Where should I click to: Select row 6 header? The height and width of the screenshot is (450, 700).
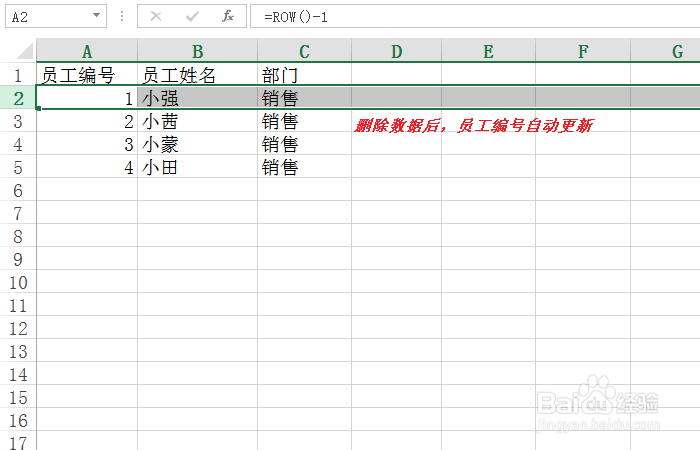pos(18,191)
